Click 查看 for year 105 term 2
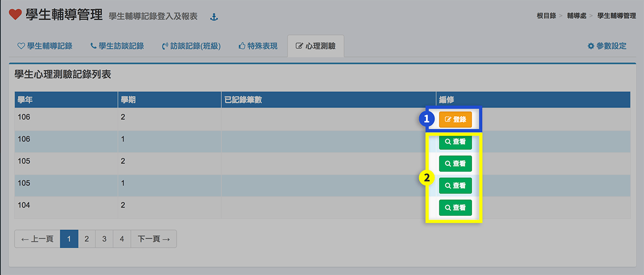Viewport: 644px width, 275px height. click(455, 164)
